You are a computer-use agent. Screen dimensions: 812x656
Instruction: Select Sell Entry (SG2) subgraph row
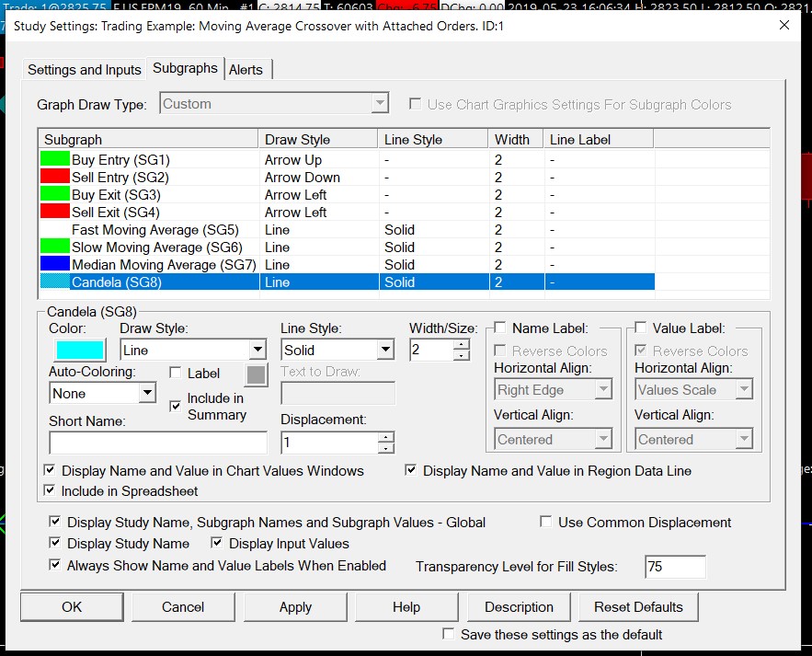tap(347, 178)
